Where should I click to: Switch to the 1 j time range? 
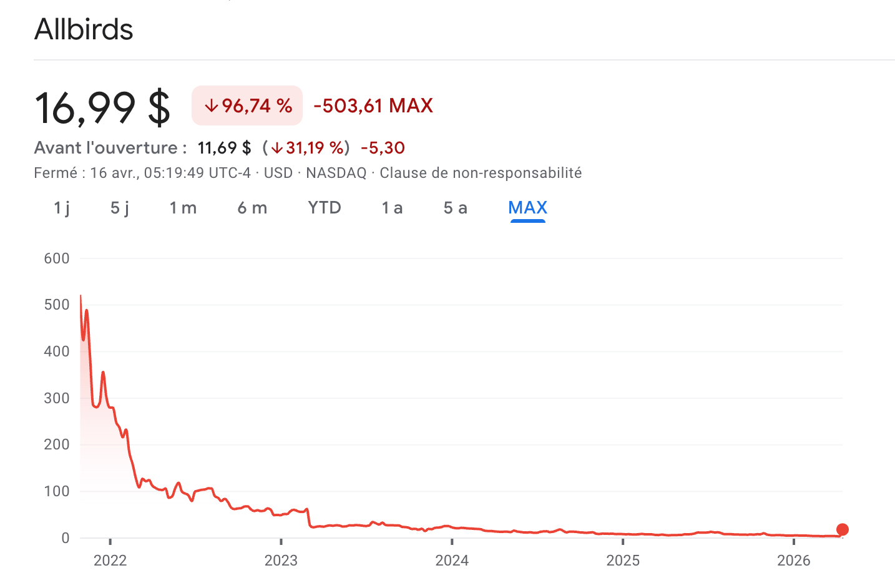(x=62, y=208)
